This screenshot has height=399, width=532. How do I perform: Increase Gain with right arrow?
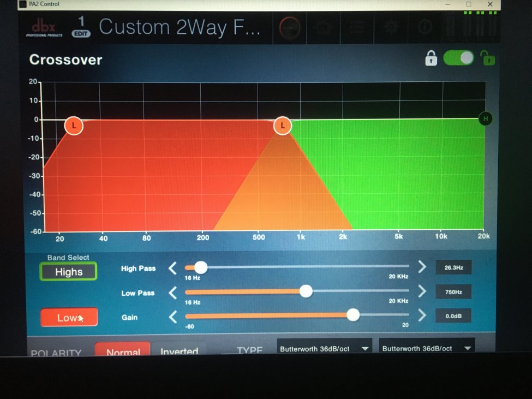point(422,315)
